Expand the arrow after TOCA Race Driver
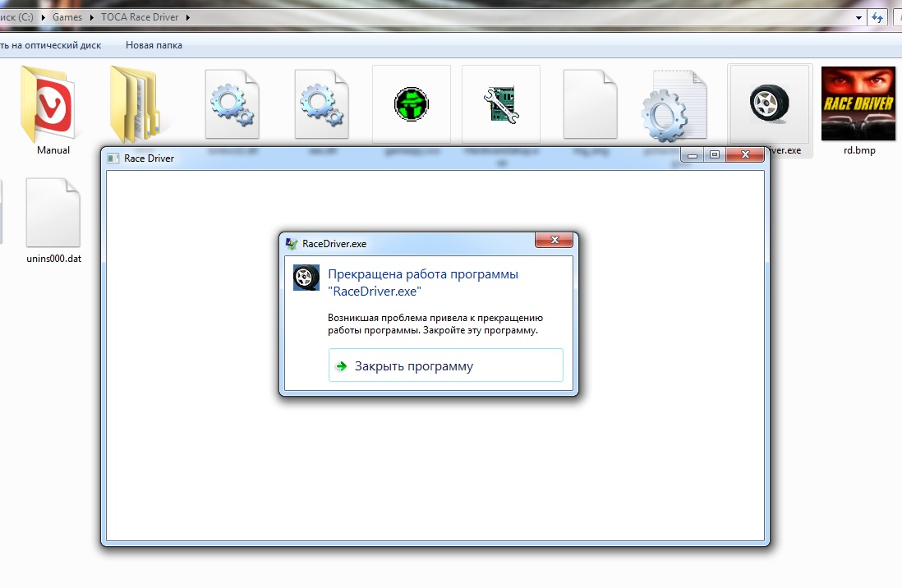 (x=187, y=17)
